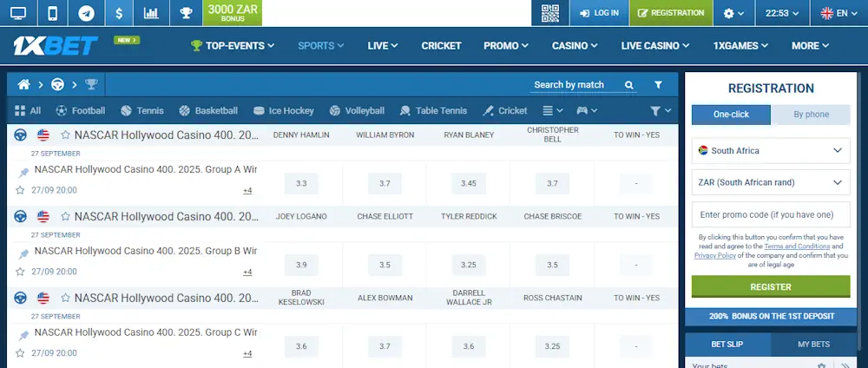Click the mobile phone app icon
The width and height of the screenshot is (868, 368).
coord(52,13)
